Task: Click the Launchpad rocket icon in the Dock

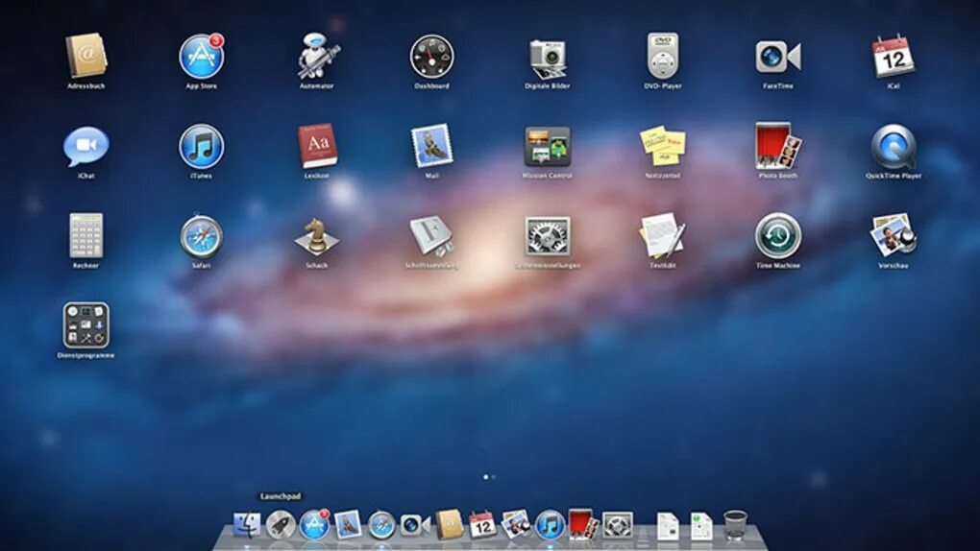Action: pyautogui.click(x=281, y=525)
